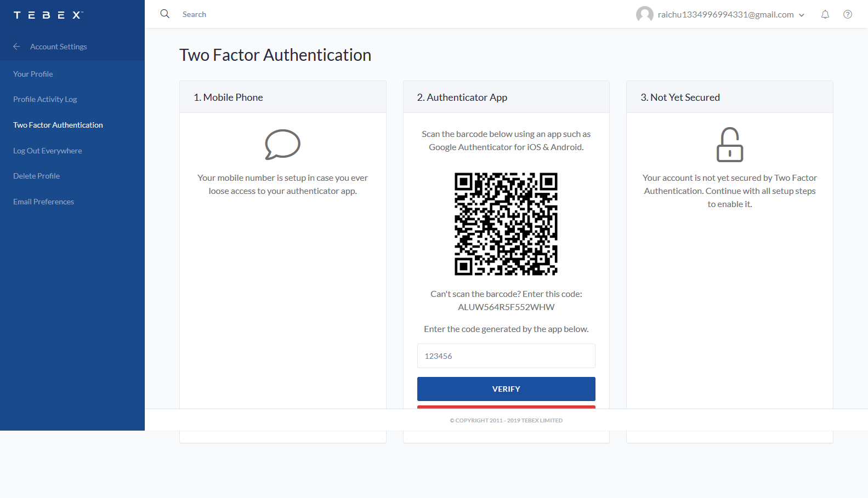Click 'Can't scan the barcode?' text
This screenshot has width=868, height=498.
(475, 294)
